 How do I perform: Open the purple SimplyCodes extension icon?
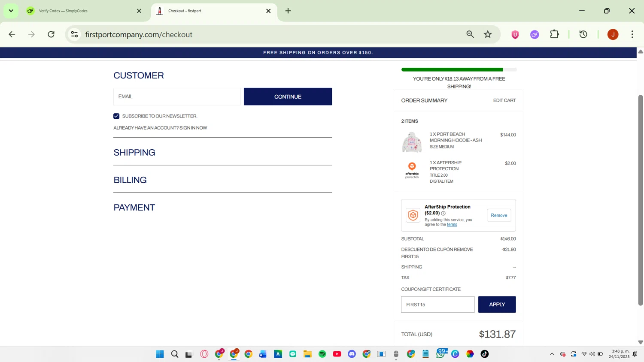(535, 35)
